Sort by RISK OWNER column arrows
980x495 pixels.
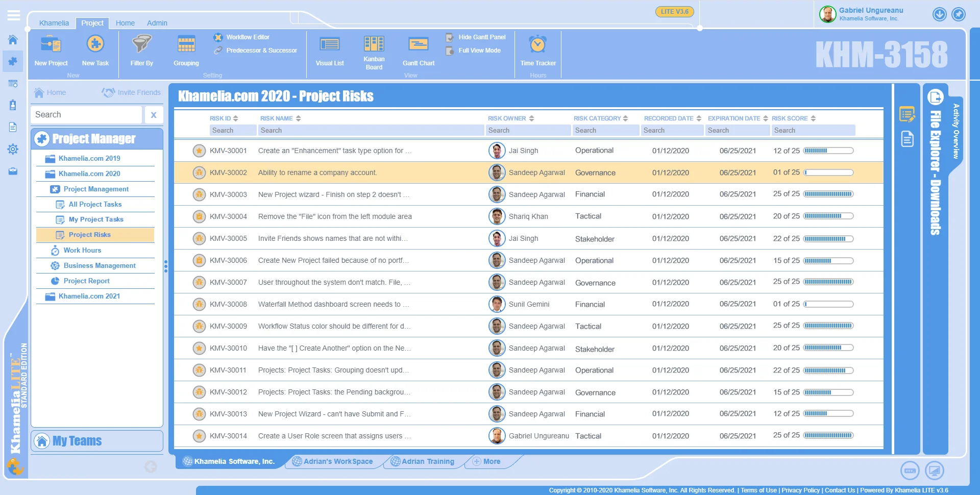(531, 118)
